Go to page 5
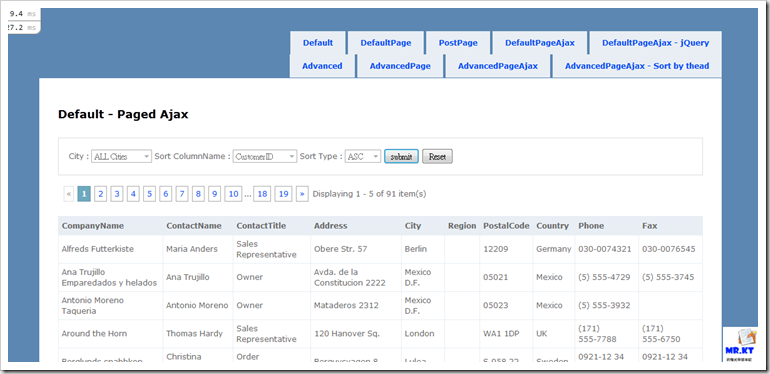 coord(149,194)
